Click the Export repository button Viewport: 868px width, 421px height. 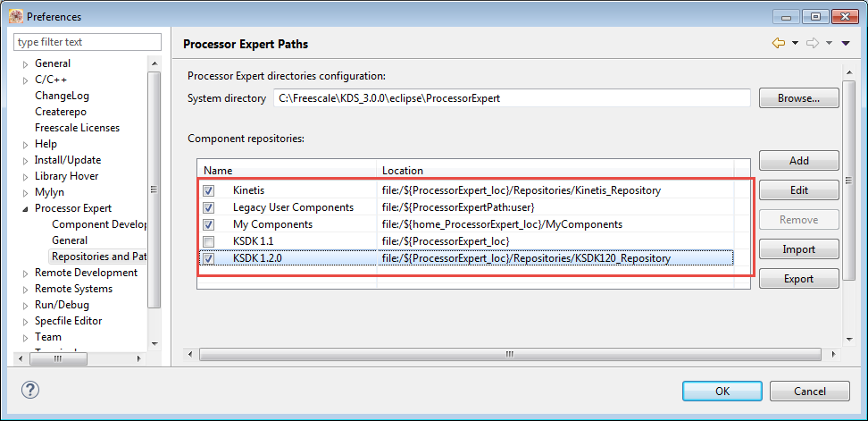[x=798, y=279]
